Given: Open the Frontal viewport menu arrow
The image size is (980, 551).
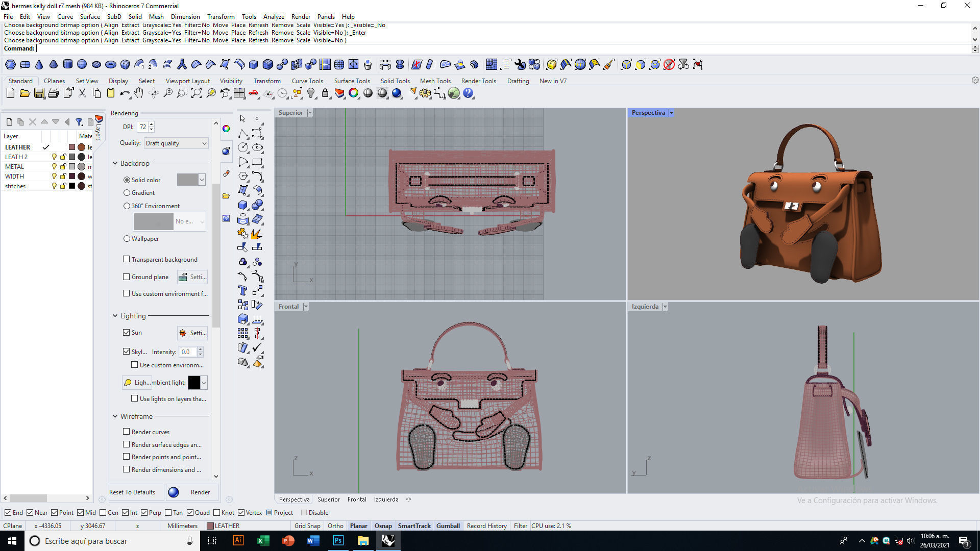Looking at the screenshot, I should point(306,307).
